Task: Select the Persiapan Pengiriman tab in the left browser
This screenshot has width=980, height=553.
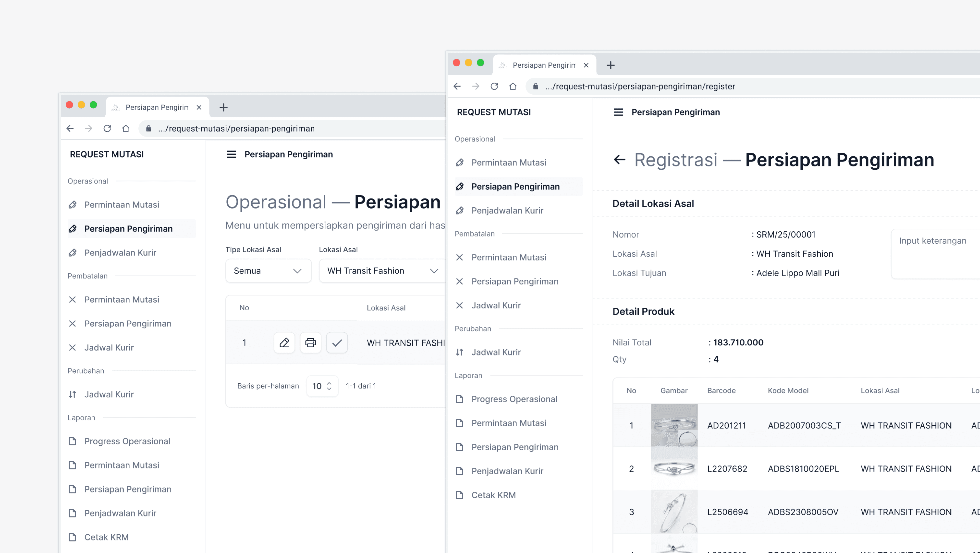Action: point(157,107)
